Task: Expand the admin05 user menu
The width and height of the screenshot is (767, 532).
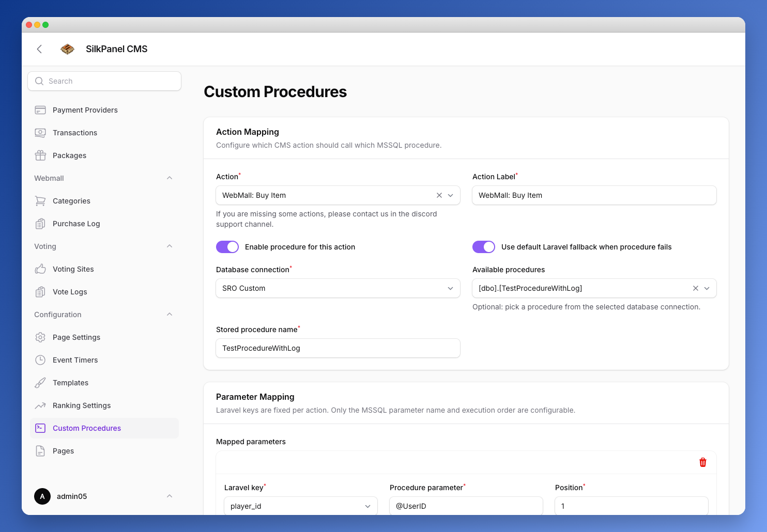Action: pos(170,496)
